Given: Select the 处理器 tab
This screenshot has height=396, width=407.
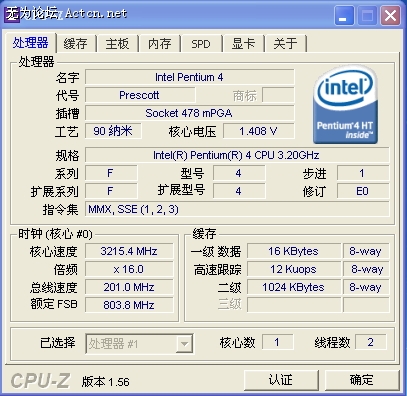Looking at the screenshot, I should coord(31,43).
